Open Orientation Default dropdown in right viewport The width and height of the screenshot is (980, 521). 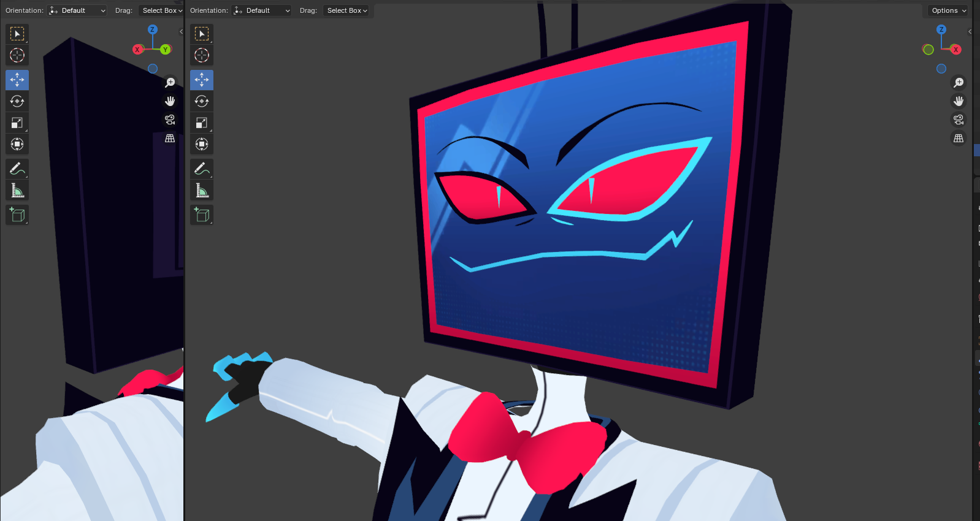(x=262, y=10)
